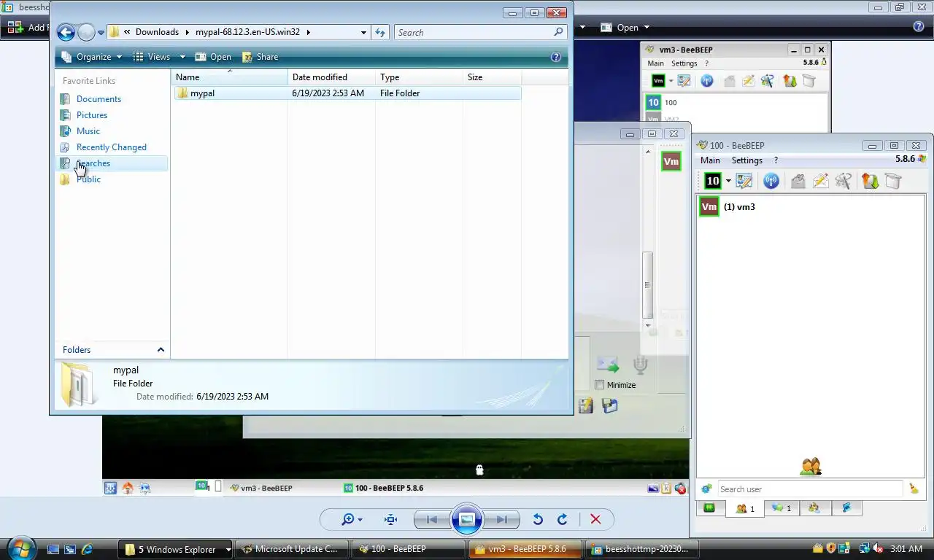Switch to the chats tab in 100 BeeBEEP
934x560 pixels.
(x=781, y=508)
